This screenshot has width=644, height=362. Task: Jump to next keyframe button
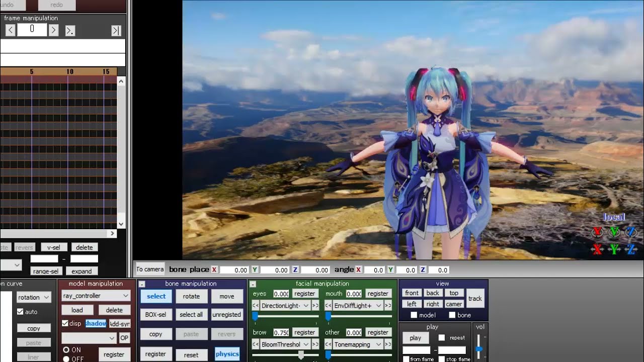click(70, 30)
